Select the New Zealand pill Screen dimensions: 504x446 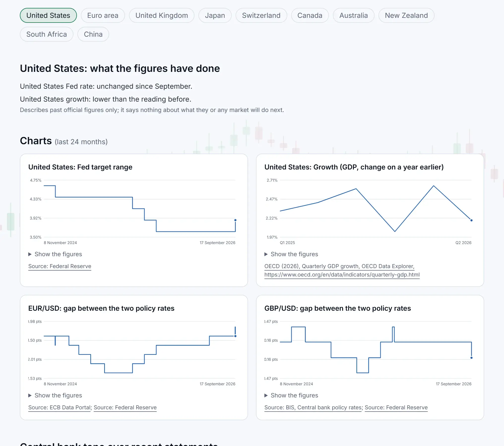[x=406, y=15]
